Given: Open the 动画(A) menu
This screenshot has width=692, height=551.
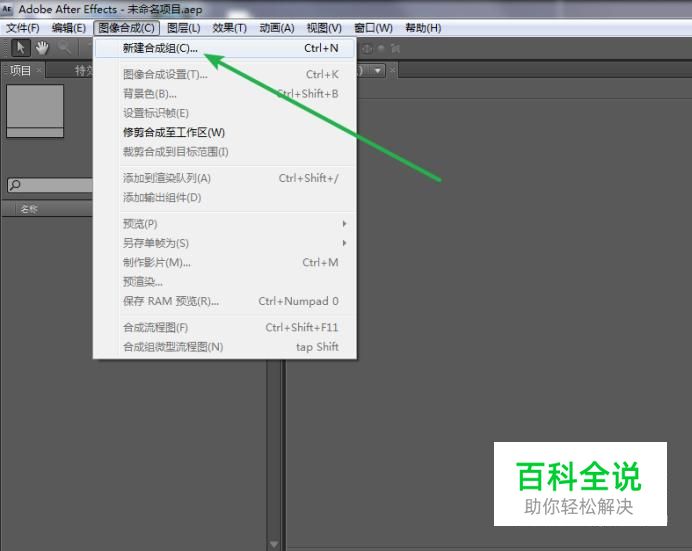Looking at the screenshot, I should tap(277, 28).
